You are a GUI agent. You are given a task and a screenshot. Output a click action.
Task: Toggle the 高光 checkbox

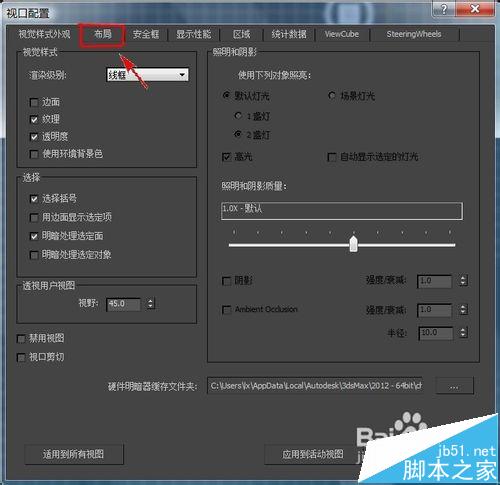click(x=227, y=157)
